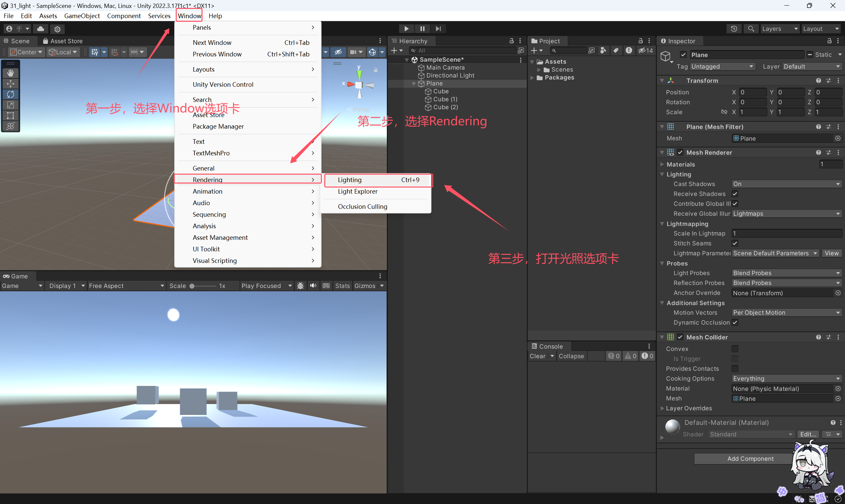845x504 pixels.
Task: Lock the Inspector panel
Action: click(829, 41)
